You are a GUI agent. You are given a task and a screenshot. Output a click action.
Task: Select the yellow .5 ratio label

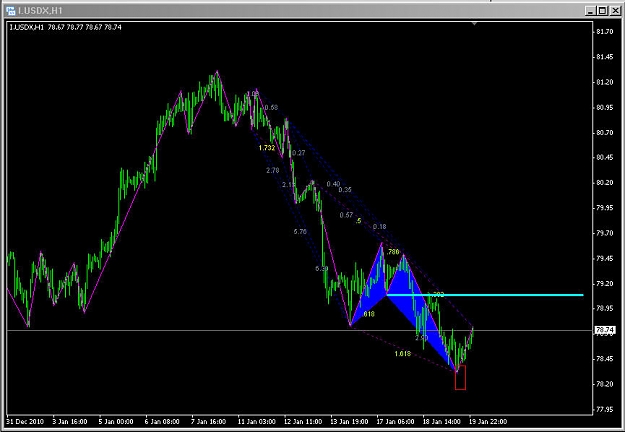(x=358, y=220)
